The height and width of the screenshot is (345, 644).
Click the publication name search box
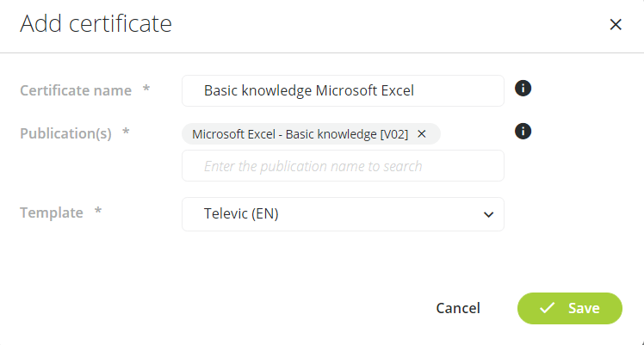[x=343, y=166]
